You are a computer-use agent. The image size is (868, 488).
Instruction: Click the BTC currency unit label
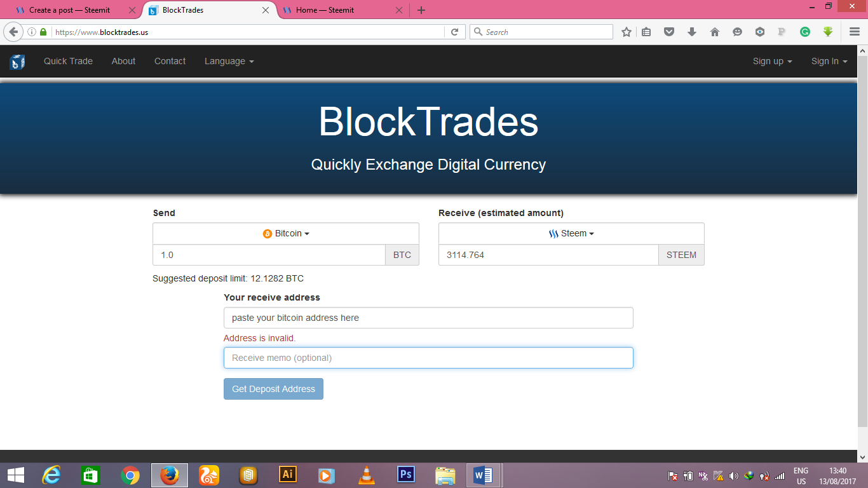click(402, 255)
